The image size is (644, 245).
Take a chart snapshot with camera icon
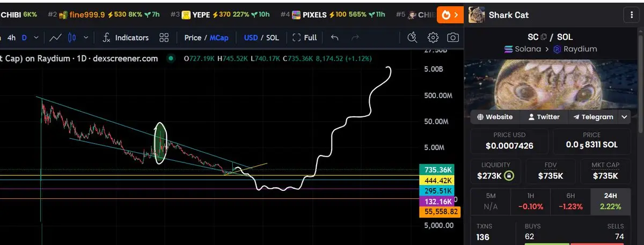(x=453, y=38)
